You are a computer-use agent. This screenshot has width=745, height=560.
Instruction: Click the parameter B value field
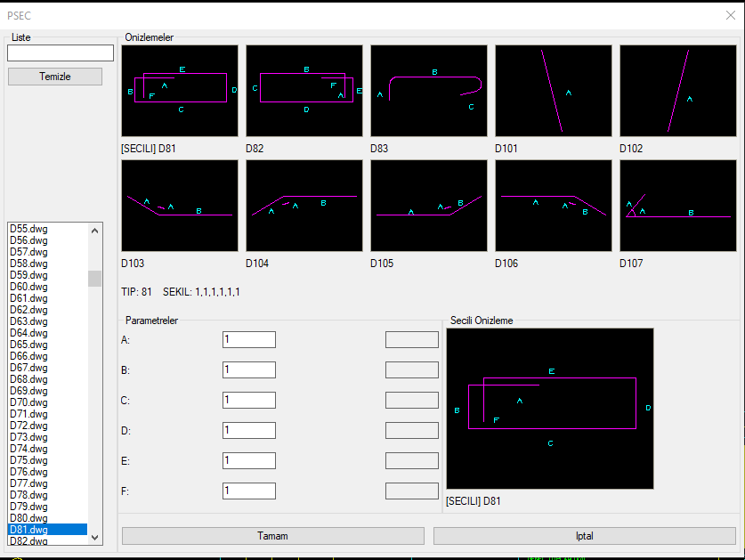pyautogui.click(x=249, y=369)
